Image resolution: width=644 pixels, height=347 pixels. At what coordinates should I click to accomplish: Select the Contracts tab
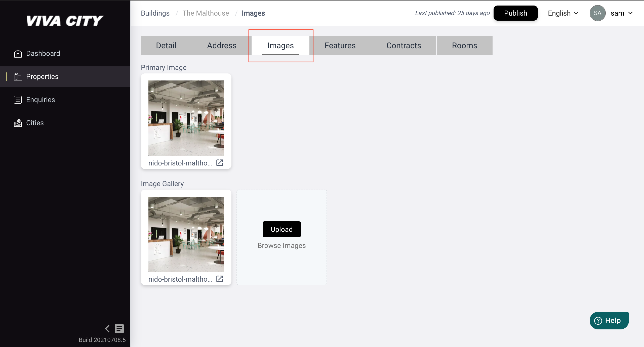(x=404, y=46)
